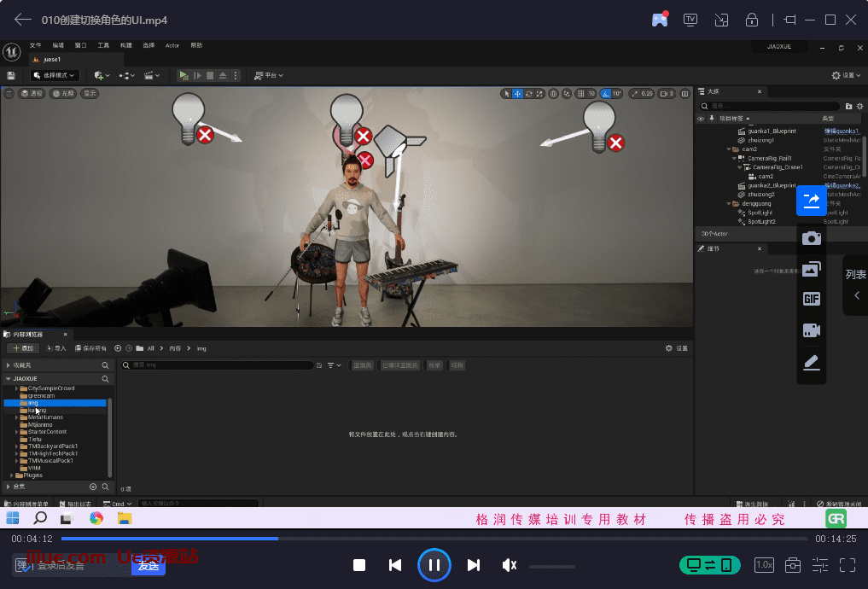Open the TV casting option
The width and height of the screenshot is (868, 589).
(690, 20)
